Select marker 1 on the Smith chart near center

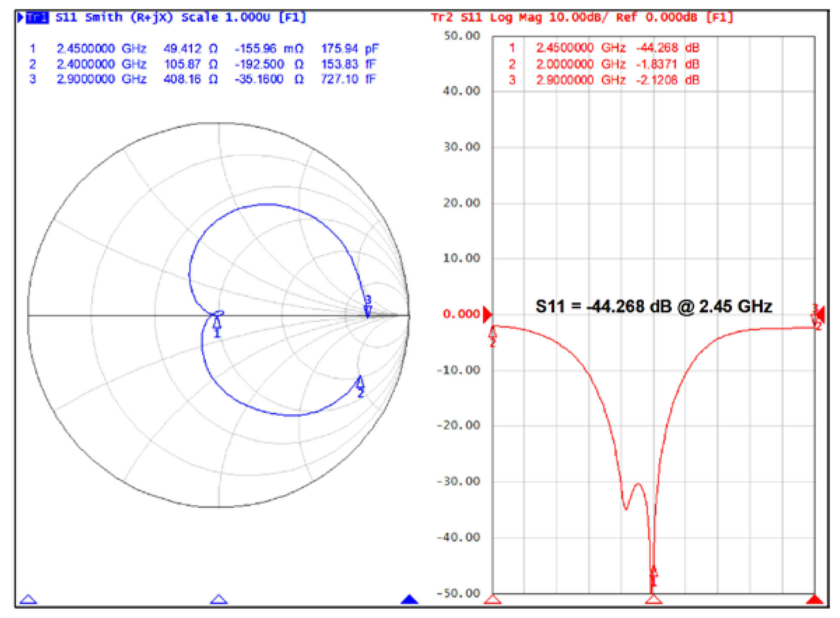point(217,324)
